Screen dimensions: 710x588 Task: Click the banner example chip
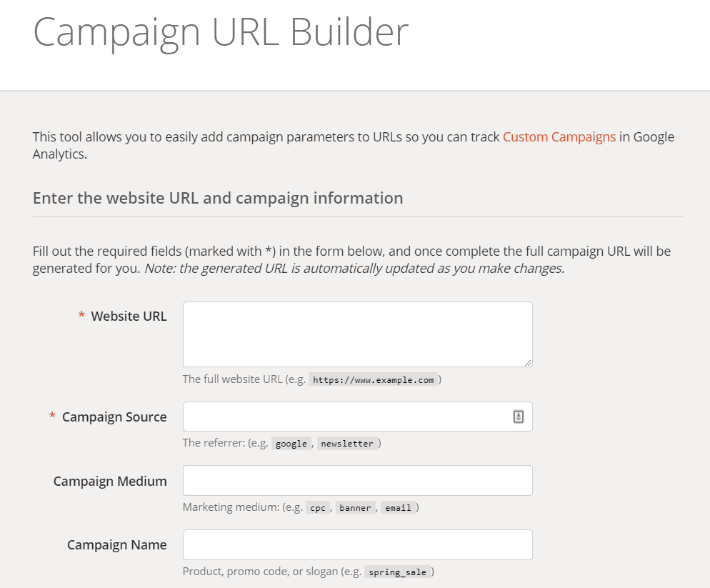coord(355,507)
